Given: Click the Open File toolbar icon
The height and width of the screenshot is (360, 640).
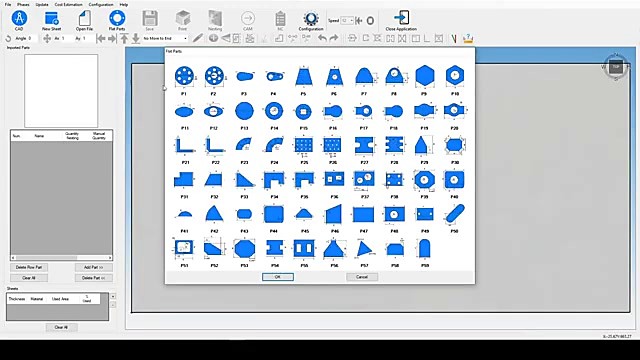Looking at the screenshot, I should tap(84, 20).
